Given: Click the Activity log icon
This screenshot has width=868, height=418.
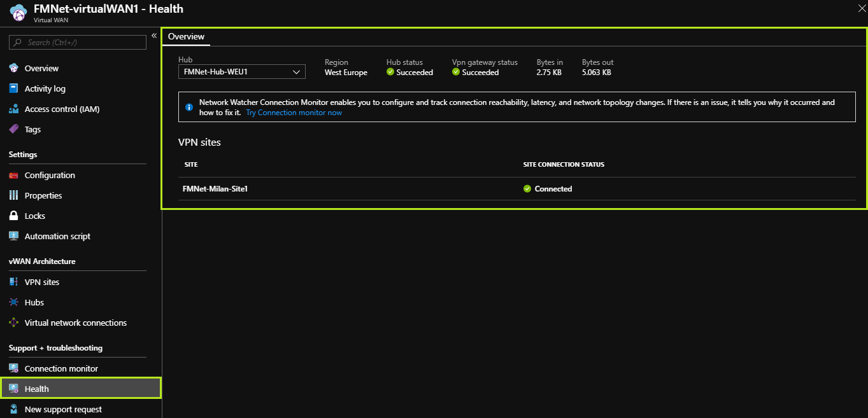Looking at the screenshot, I should coord(14,88).
